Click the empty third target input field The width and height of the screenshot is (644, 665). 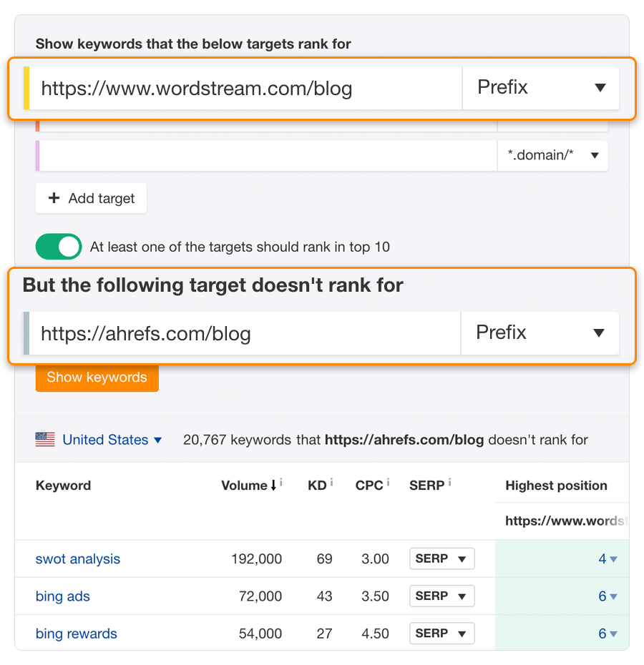[268, 156]
